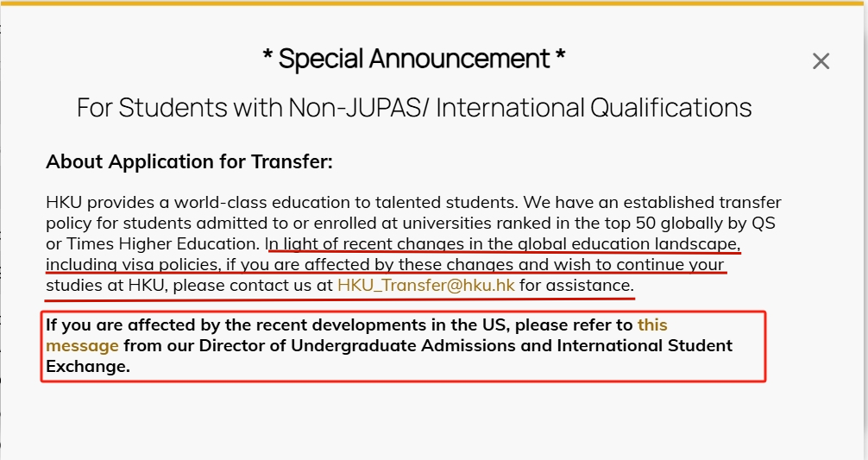The height and width of the screenshot is (460, 868).
Task: Close the Special Announcement popup
Action: pyautogui.click(x=821, y=61)
